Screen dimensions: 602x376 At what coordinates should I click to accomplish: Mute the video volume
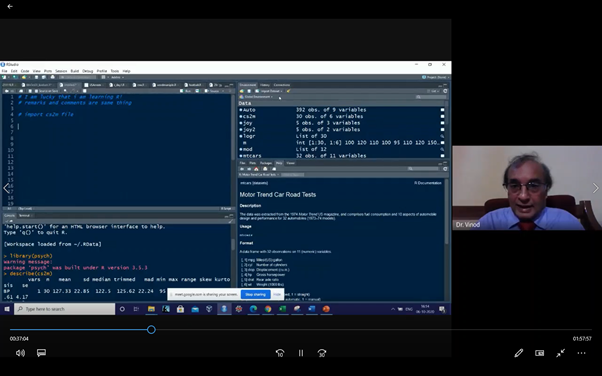tap(20, 353)
